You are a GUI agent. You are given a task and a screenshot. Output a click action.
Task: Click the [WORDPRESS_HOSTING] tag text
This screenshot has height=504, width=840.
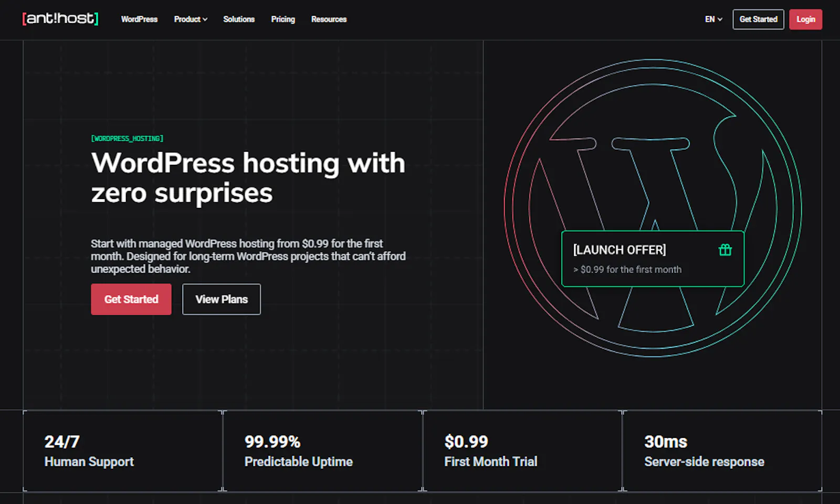(127, 139)
